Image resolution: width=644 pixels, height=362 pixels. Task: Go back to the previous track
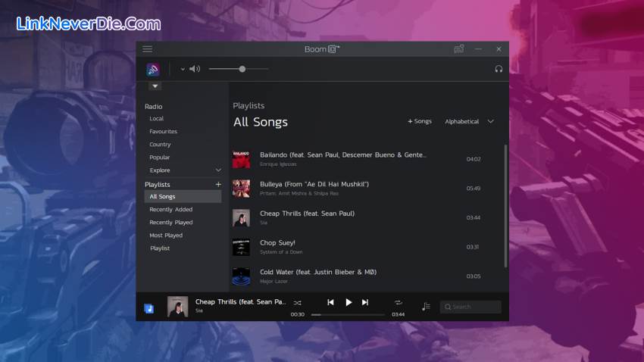pyautogui.click(x=330, y=302)
